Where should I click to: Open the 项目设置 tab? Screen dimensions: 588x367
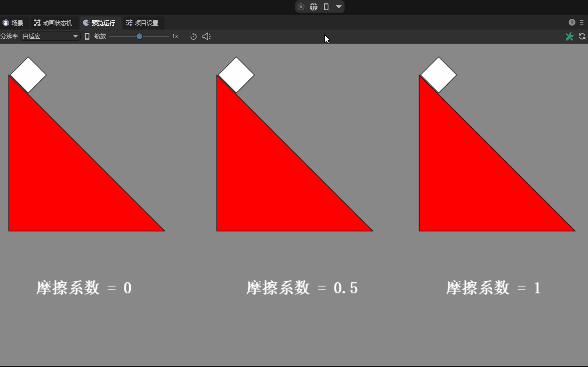click(142, 23)
